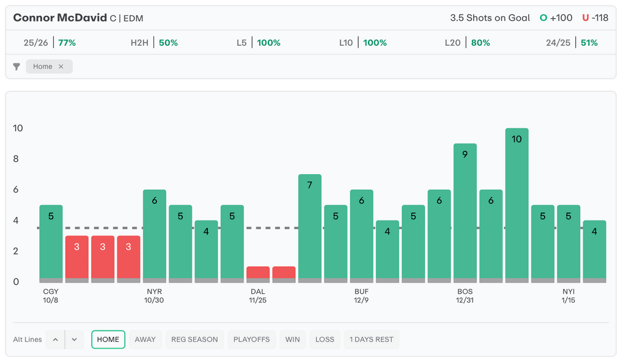Select the Over +100 odds
Viewport: 626px width, 364px height.
pos(556,18)
